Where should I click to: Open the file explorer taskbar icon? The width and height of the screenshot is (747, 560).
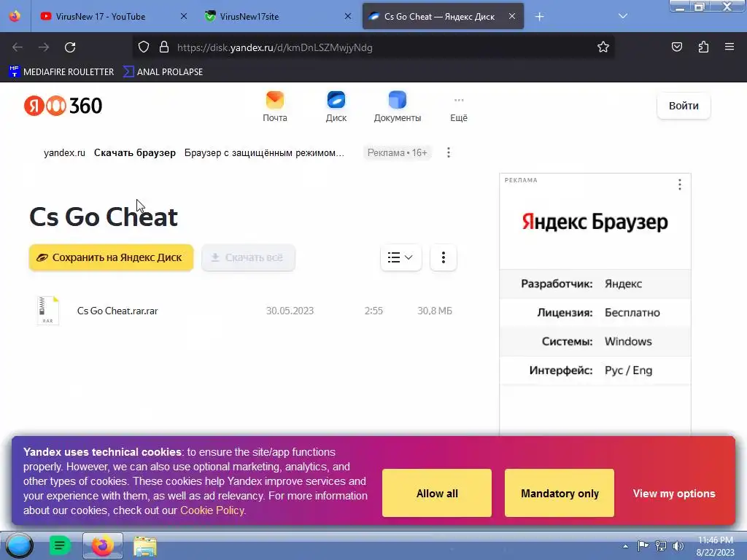click(x=145, y=546)
